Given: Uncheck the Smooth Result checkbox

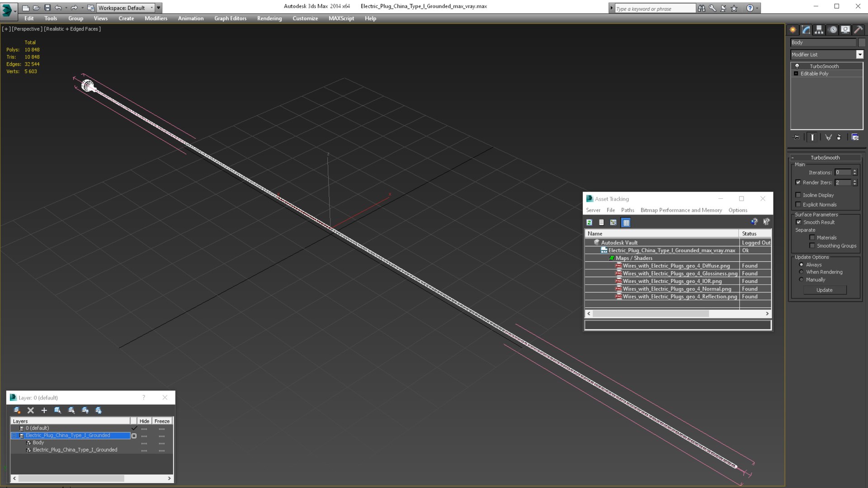Looking at the screenshot, I should click(x=798, y=222).
